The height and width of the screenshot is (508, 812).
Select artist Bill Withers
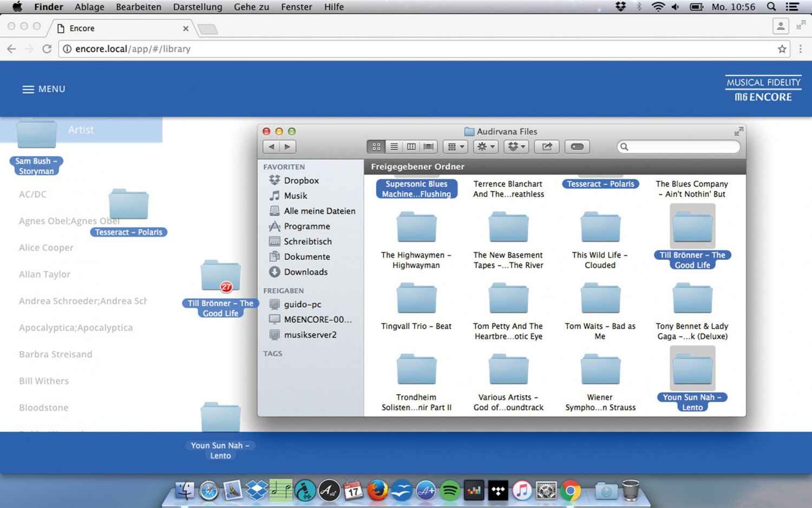(44, 381)
